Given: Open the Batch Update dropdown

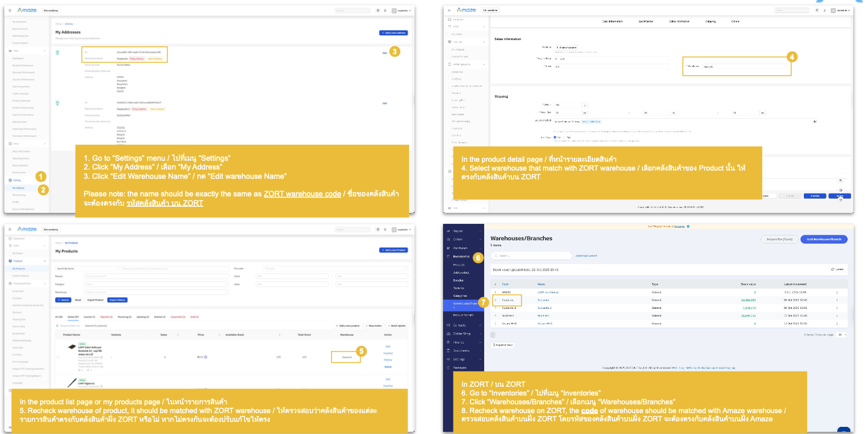Looking at the screenshot, I should (398, 326).
